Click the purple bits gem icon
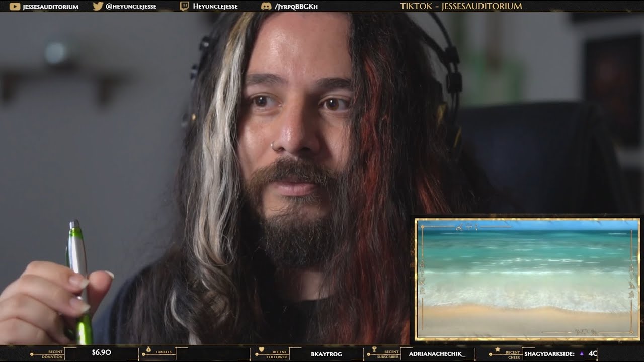The height and width of the screenshot is (362, 644). [x=582, y=354]
